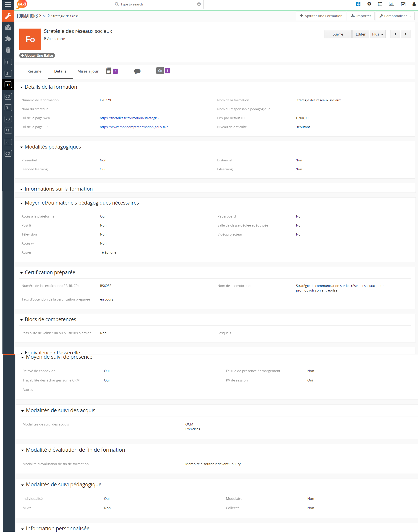Collapse Informations sur la formation section

click(21, 189)
